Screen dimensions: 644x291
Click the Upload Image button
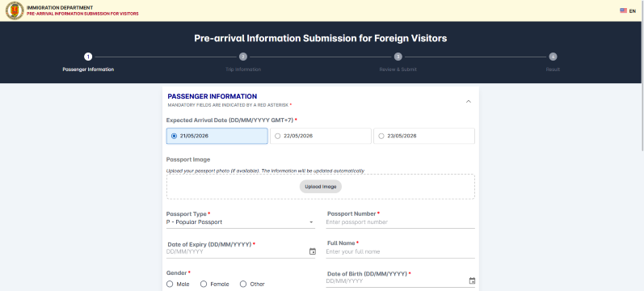point(320,187)
